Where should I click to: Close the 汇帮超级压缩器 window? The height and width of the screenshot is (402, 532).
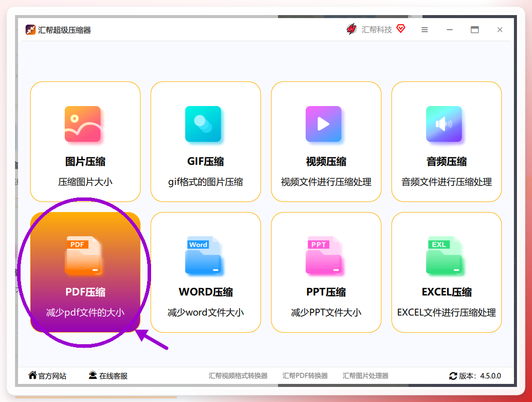500,30
